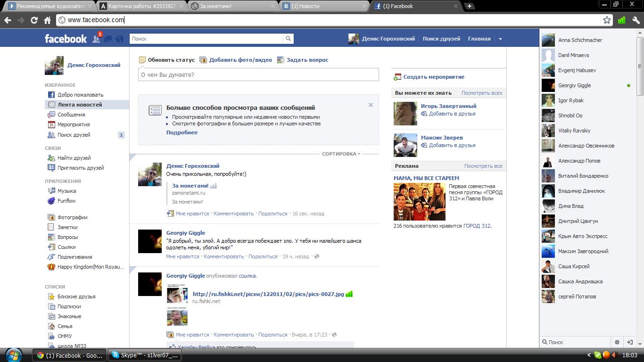Open browser home page icon
Viewport: 644px width, 362px height.
point(47,20)
